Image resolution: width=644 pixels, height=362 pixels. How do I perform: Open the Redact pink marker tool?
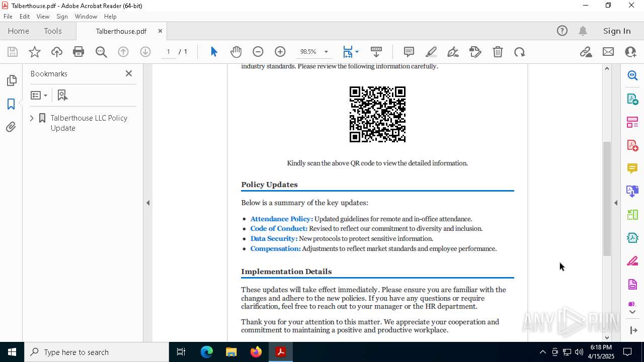[x=632, y=261]
